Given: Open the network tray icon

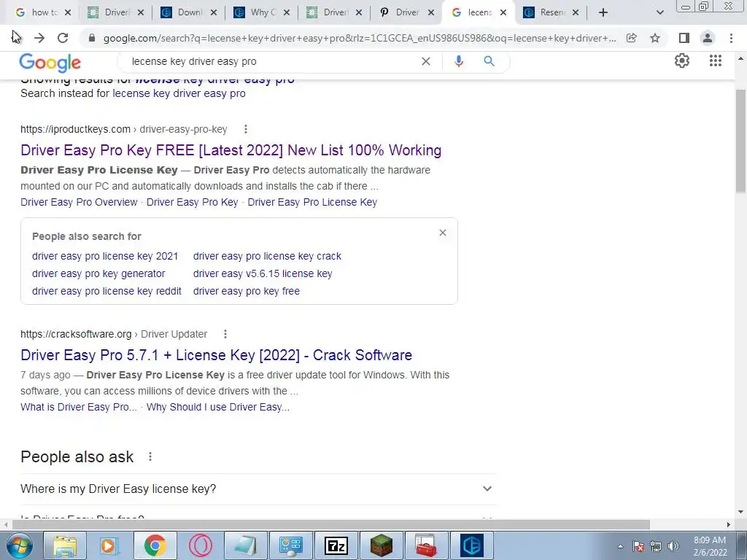Looking at the screenshot, I should [x=656, y=546].
